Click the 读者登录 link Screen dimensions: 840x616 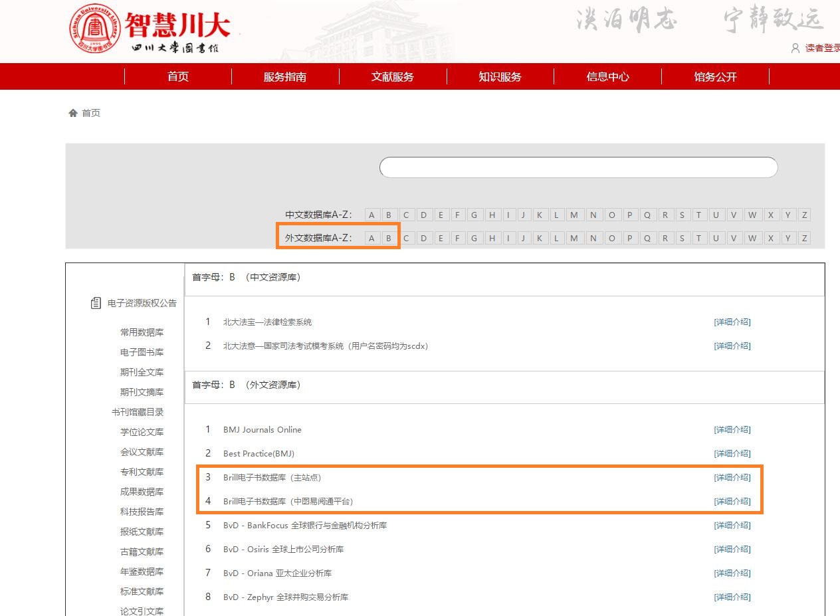(x=823, y=48)
